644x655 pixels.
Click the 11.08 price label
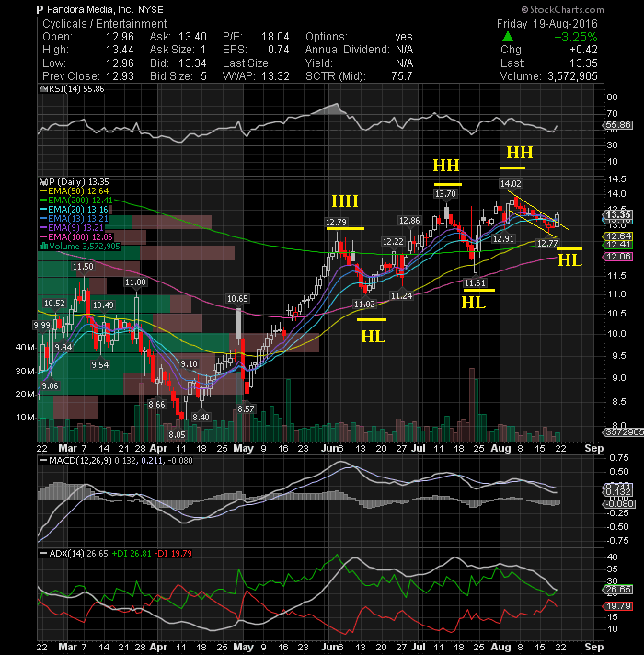click(x=135, y=282)
